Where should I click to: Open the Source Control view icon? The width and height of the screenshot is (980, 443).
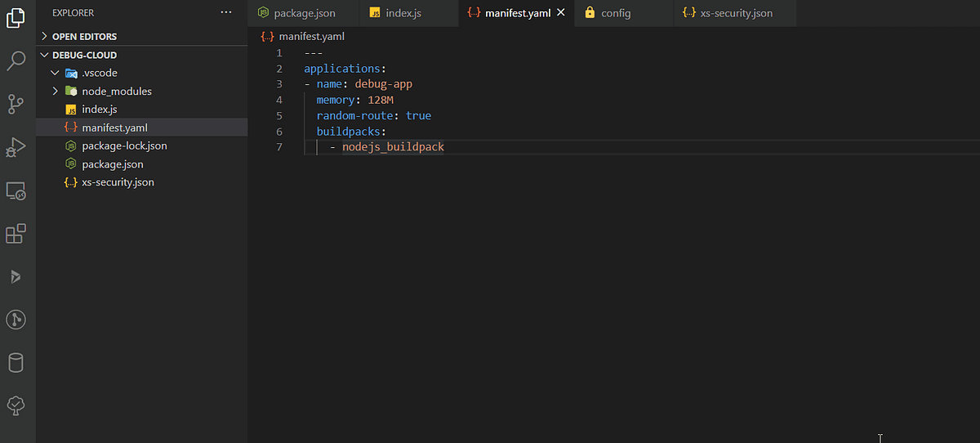[16, 104]
